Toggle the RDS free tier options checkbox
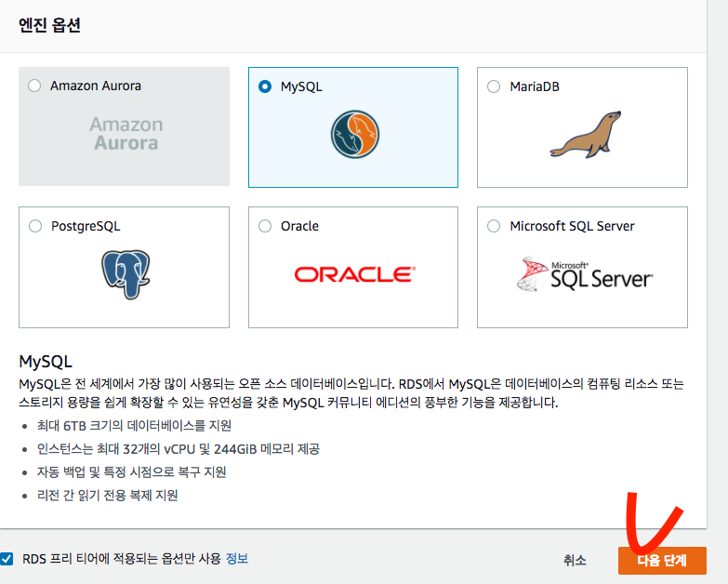Image resolution: width=728 pixels, height=584 pixels. [x=7, y=559]
